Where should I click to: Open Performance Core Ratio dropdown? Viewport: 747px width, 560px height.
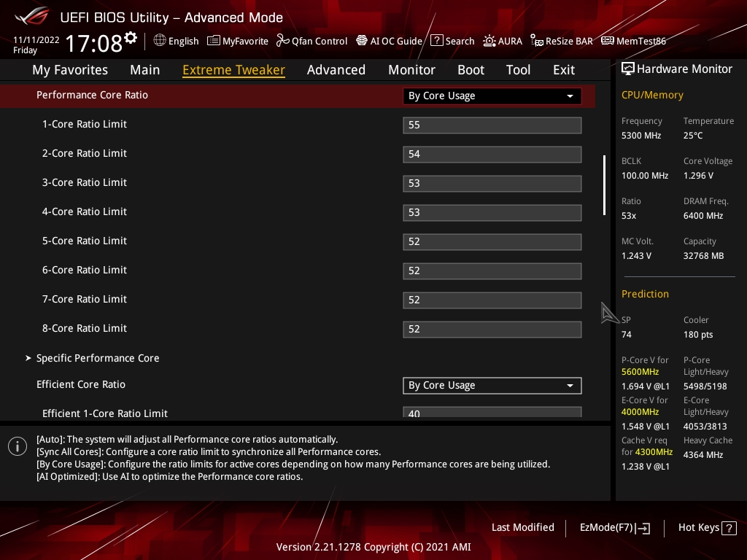(492, 96)
